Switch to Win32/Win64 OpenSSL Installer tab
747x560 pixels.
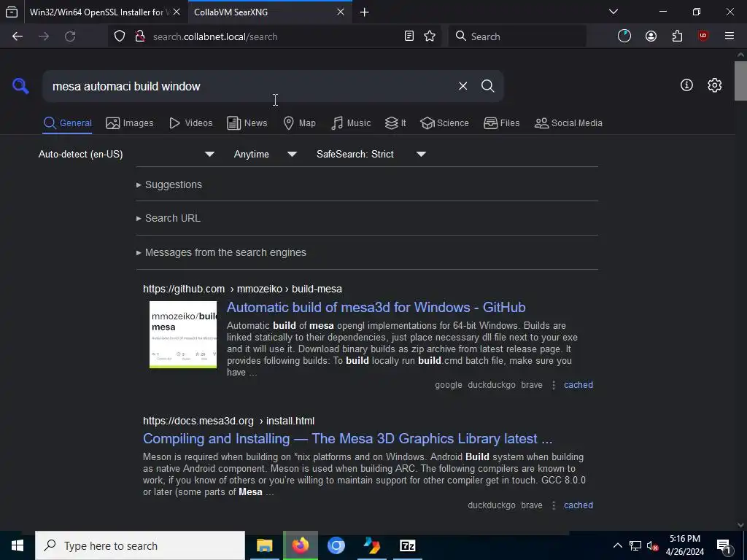tap(99, 12)
